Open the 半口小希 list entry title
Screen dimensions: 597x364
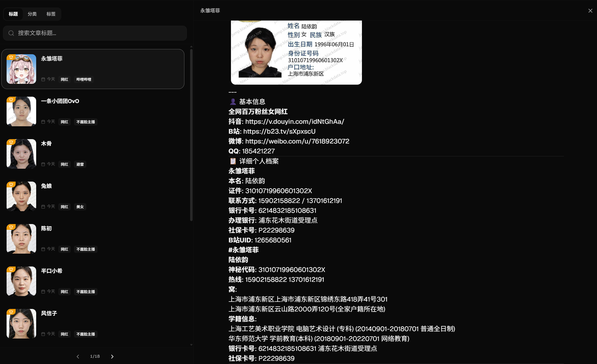point(52,271)
